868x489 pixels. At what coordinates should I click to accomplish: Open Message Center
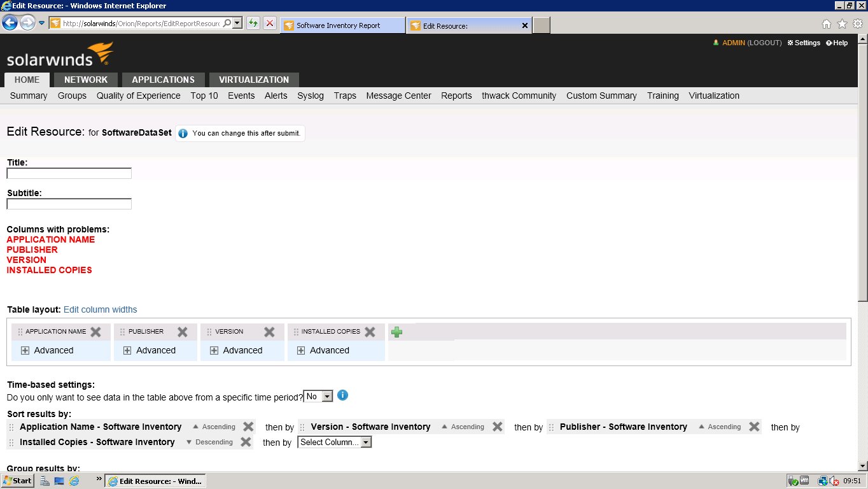(398, 96)
